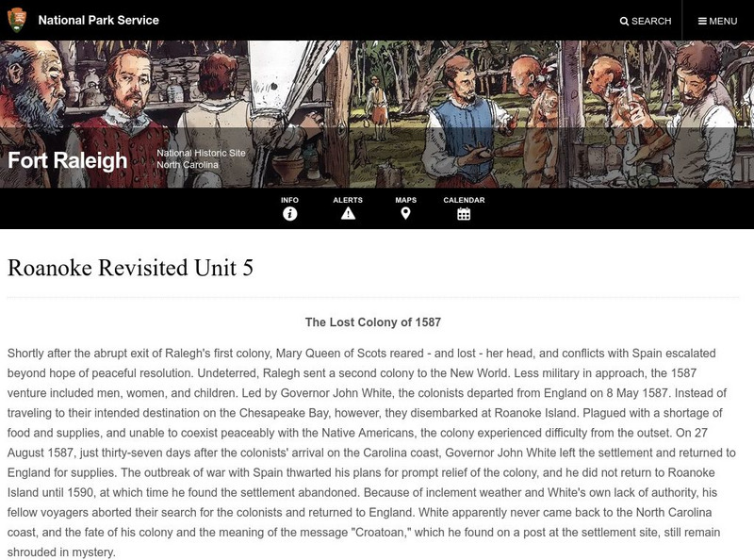This screenshot has width=754, height=560.
Task: Click the Alerts warning triangle icon
Action: pos(348,214)
